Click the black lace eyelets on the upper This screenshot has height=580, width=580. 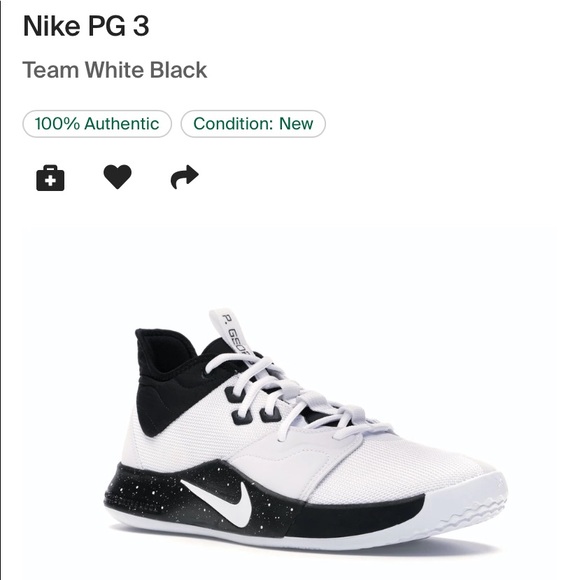coord(242,405)
